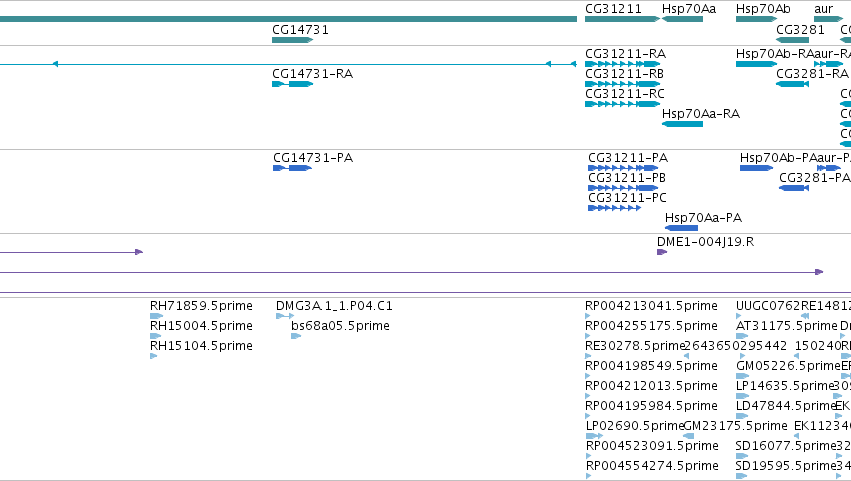This screenshot has width=851, height=481.
Task: Open the UUGC0762 feature
Action: click(739, 316)
